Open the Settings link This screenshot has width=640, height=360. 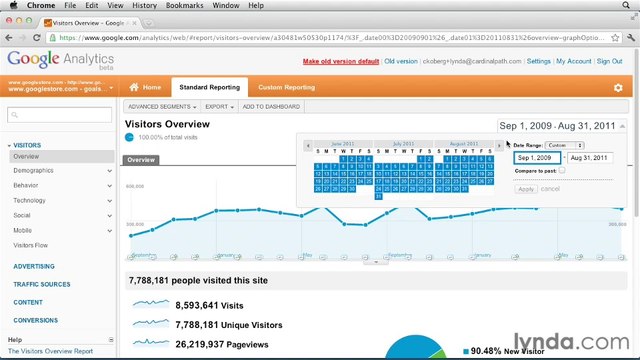538,61
